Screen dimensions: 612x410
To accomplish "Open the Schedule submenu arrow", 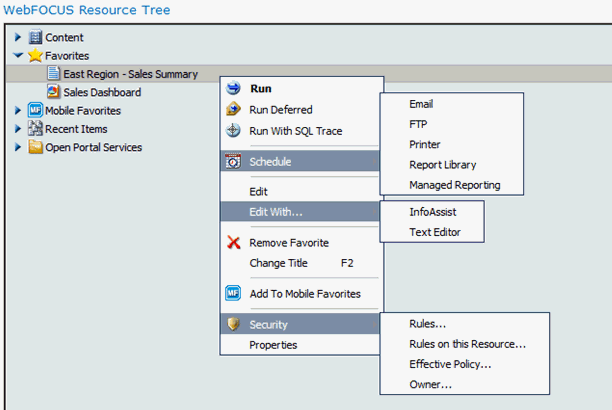I will 374,161.
